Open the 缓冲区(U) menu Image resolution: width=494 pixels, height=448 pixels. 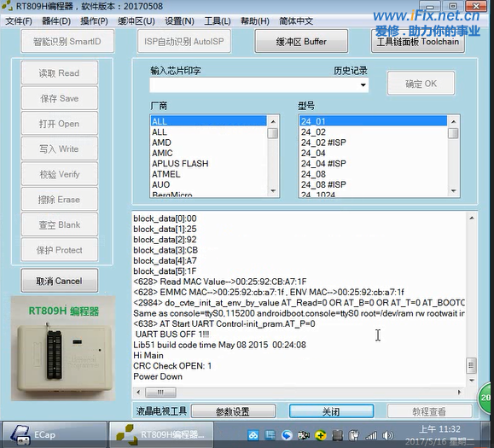coord(137,21)
